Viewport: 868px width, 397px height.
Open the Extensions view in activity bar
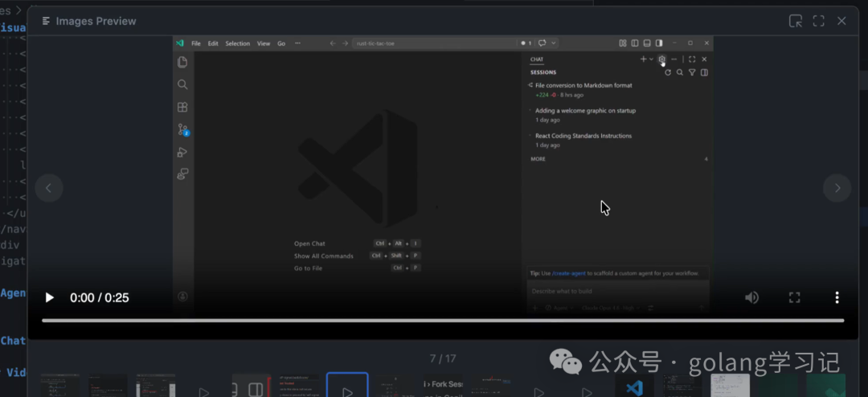coord(182,107)
